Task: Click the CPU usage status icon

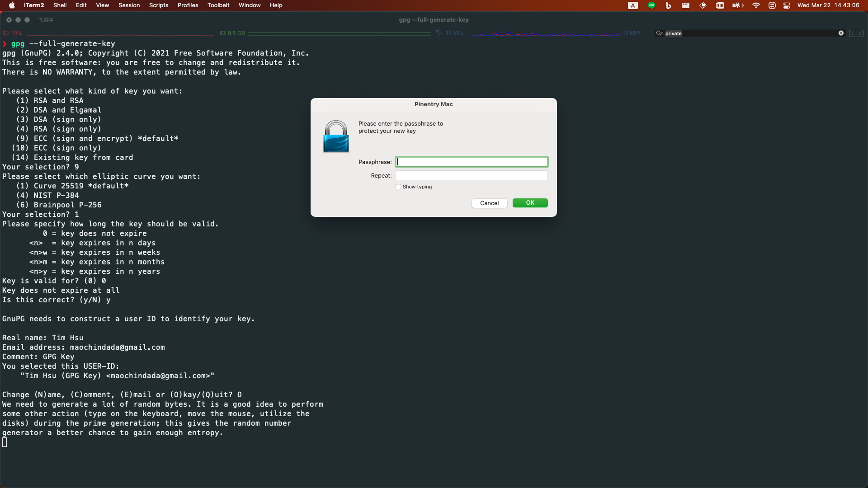Action: pyautogui.click(x=6, y=33)
